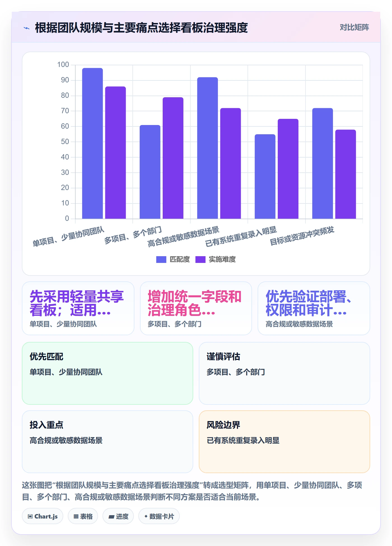Select the 表格 tag chip
This screenshot has width=392, height=546.
[83, 516]
